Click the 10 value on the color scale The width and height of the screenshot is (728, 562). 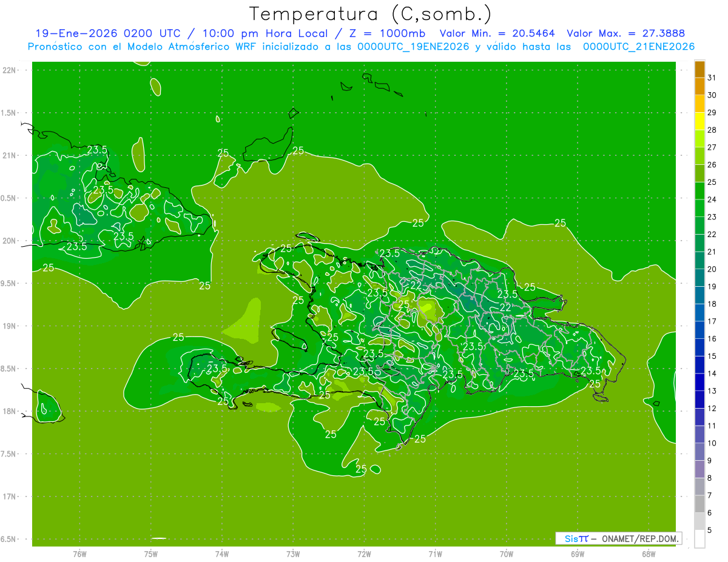(x=712, y=443)
